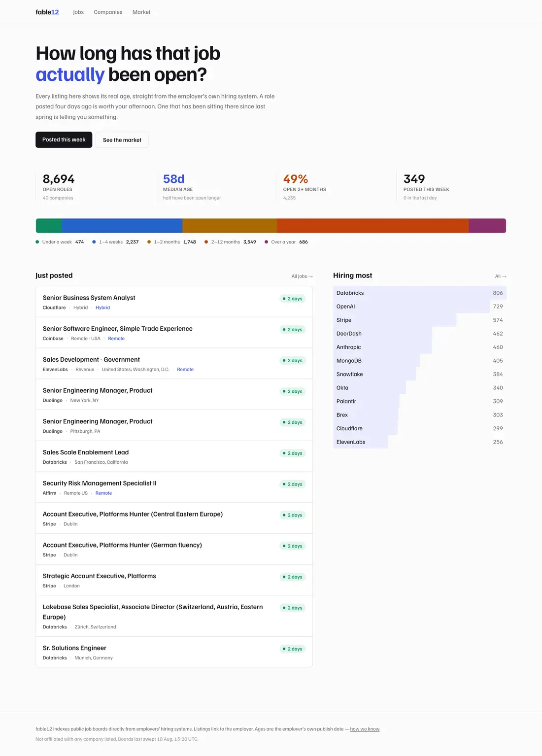Click the blue 1–4 weeks bar segment
Viewport: 542px width, 756px height.
point(122,226)
